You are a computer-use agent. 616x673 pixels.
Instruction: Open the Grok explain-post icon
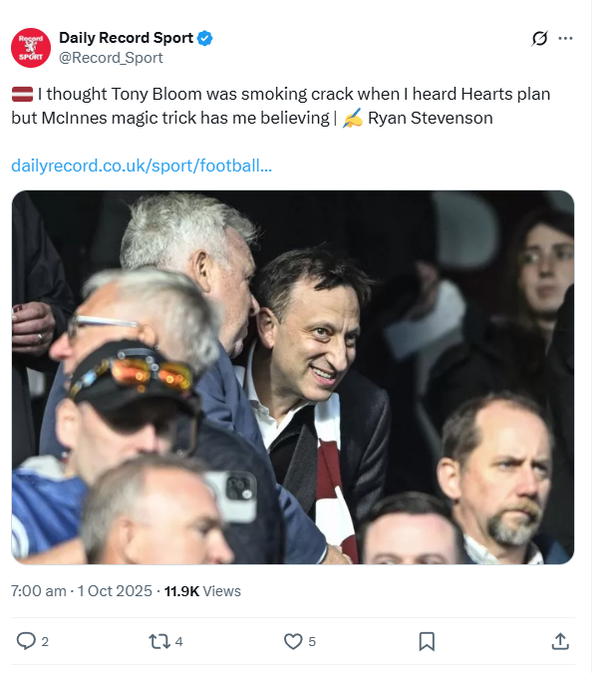coord(539,38)
